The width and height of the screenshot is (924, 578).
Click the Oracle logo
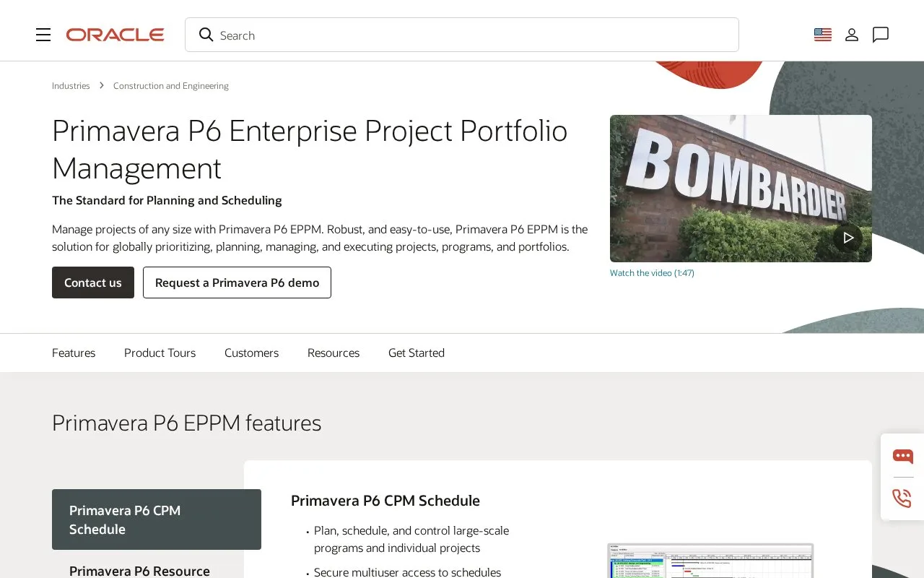pyautogui.click(x=115, y=35)
